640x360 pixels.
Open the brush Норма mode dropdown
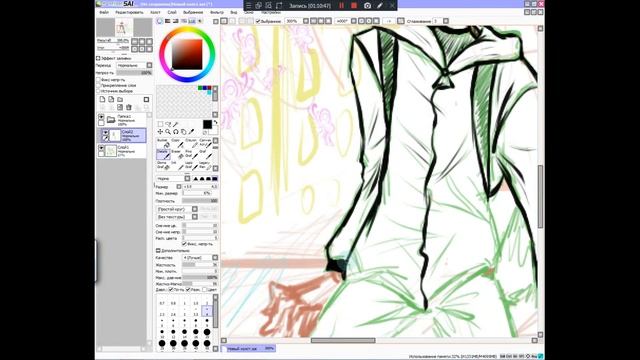[x=173, y=178]
